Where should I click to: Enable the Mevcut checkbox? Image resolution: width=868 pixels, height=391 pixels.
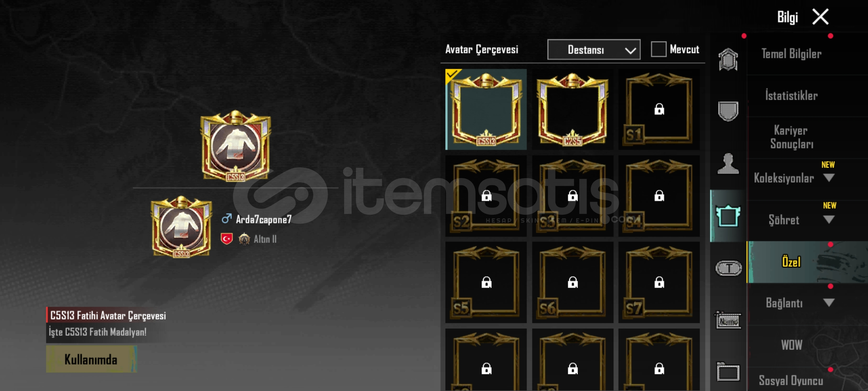[x=659, y=49]
